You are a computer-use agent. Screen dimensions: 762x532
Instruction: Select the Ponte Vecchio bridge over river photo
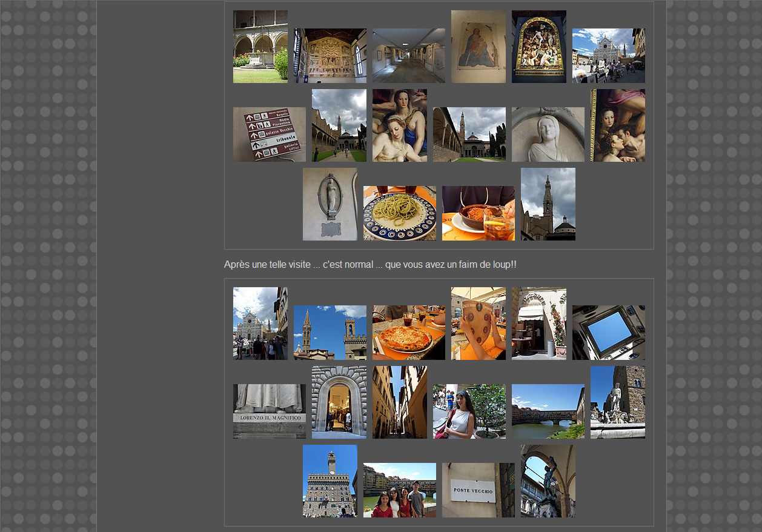point(548,411)
